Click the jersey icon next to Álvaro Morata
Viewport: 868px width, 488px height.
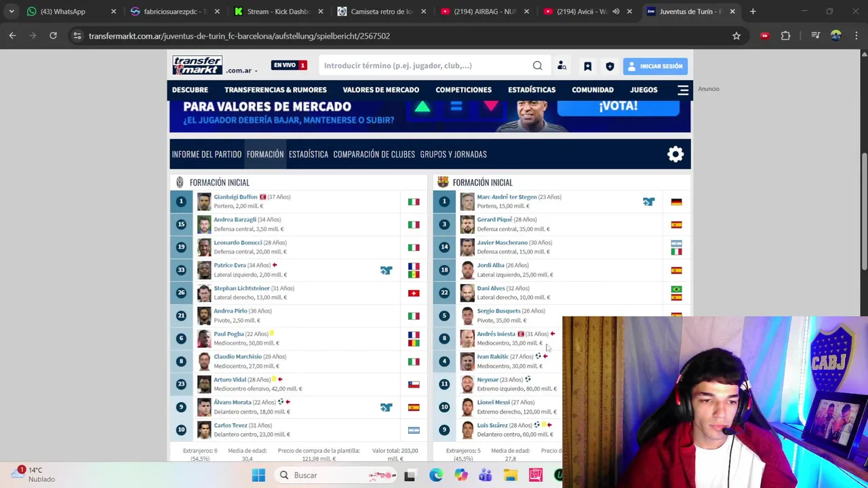tap(386, 407)
